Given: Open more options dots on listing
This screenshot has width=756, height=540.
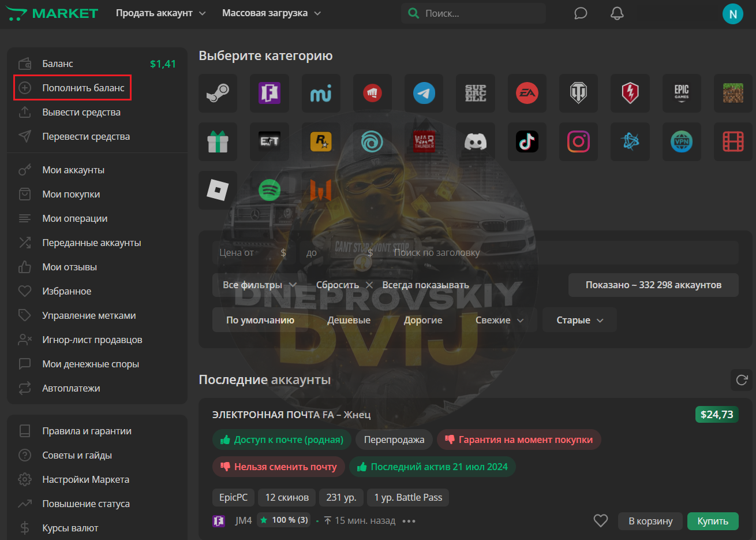Looking at the screenshot, I should (x=409, y=521).
